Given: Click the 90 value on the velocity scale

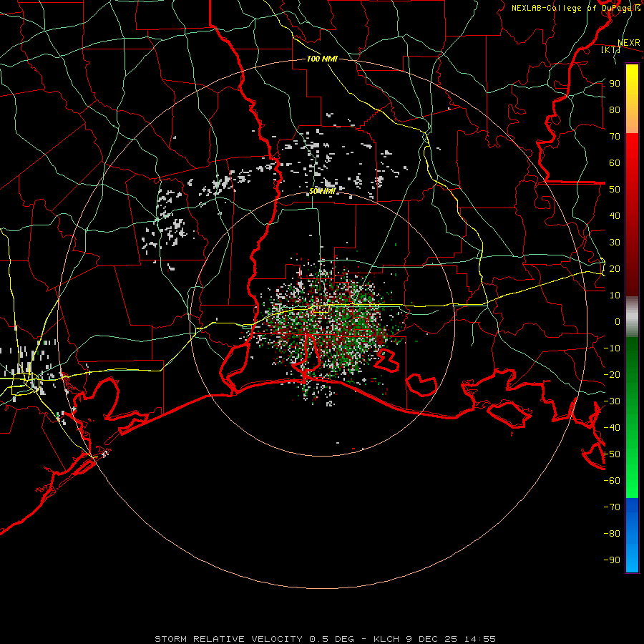Looking at the screenshot, I should tap(615, 84).
